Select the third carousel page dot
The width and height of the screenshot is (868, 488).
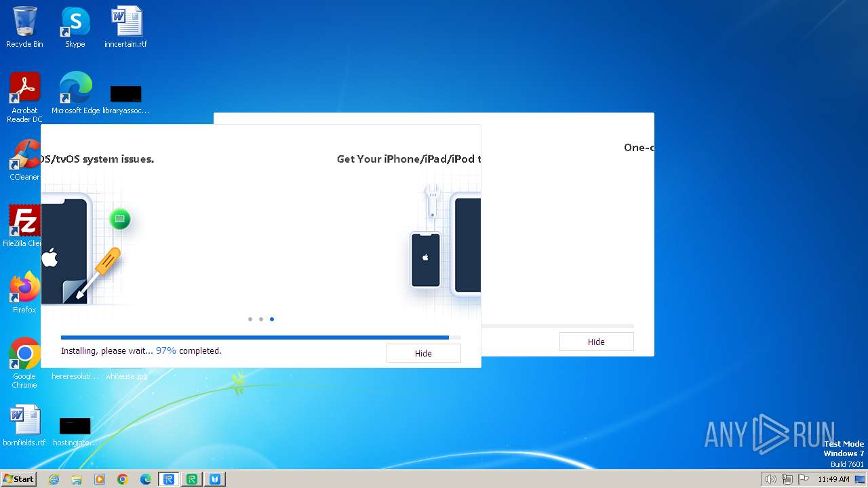(272, 319)
